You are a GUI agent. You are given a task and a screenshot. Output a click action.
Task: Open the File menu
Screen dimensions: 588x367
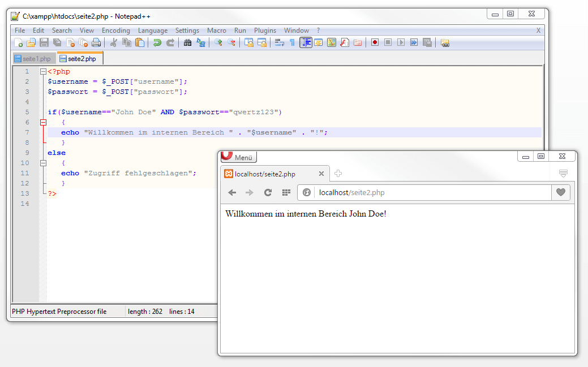tap(20, 31)
